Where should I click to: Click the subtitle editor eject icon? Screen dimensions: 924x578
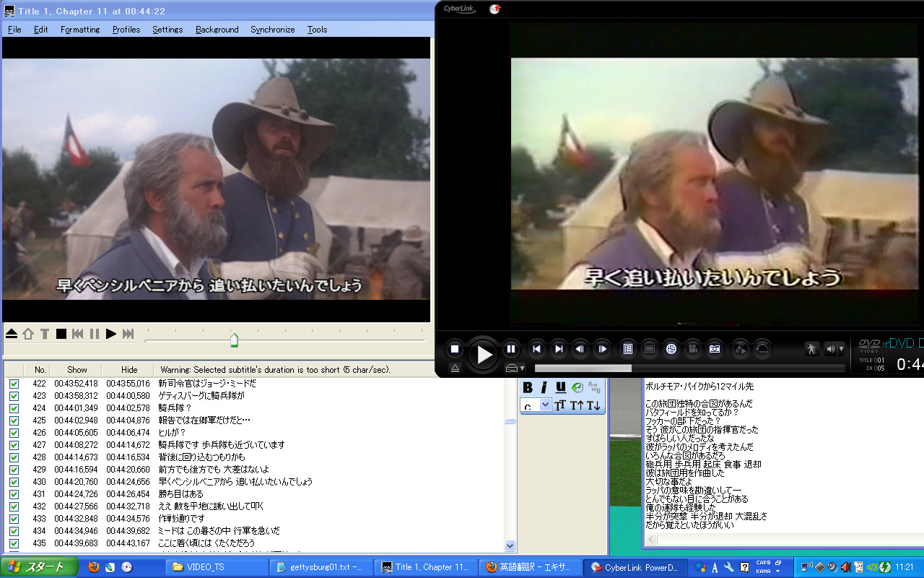12,333
